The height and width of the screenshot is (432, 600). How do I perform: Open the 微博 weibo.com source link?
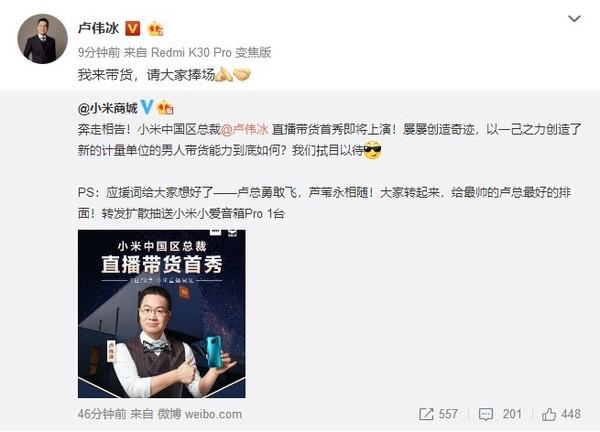point(200,414)
